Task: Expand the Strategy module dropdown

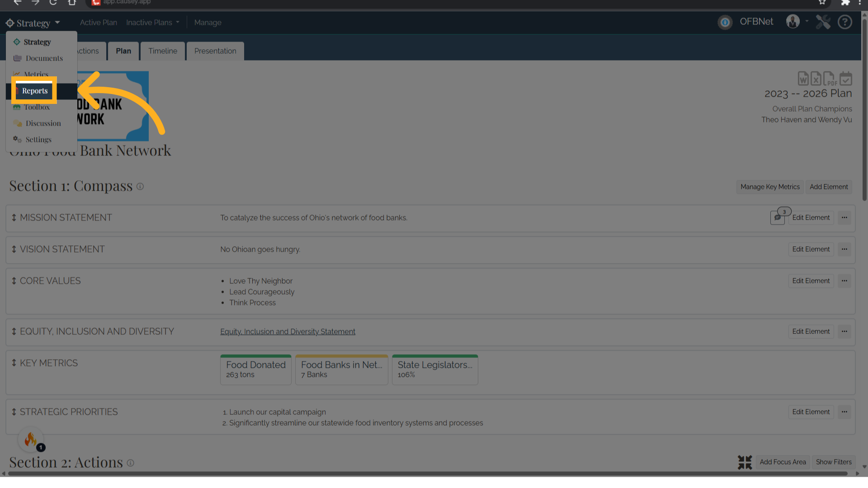Action: pyautogui.click(x=33, y=23)
